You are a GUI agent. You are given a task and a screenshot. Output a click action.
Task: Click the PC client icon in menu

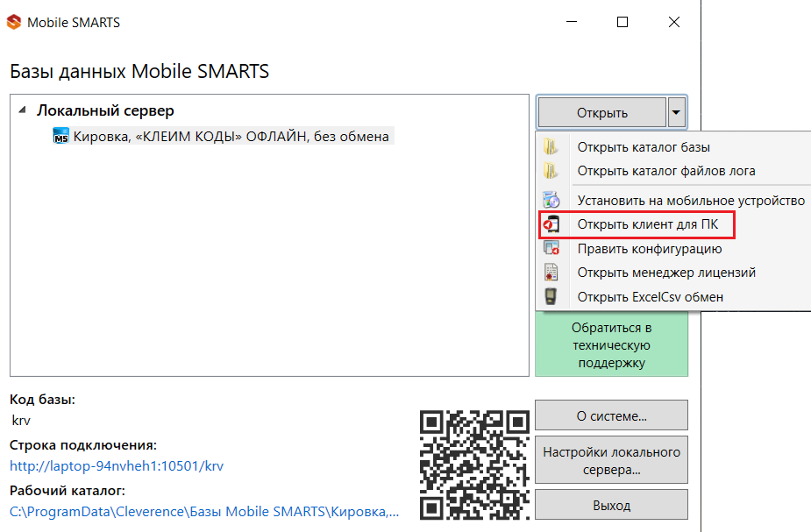click(551, 224)
